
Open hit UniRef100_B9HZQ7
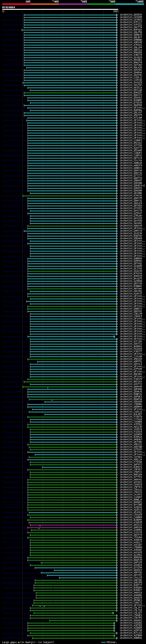click(x=131, y=93)
